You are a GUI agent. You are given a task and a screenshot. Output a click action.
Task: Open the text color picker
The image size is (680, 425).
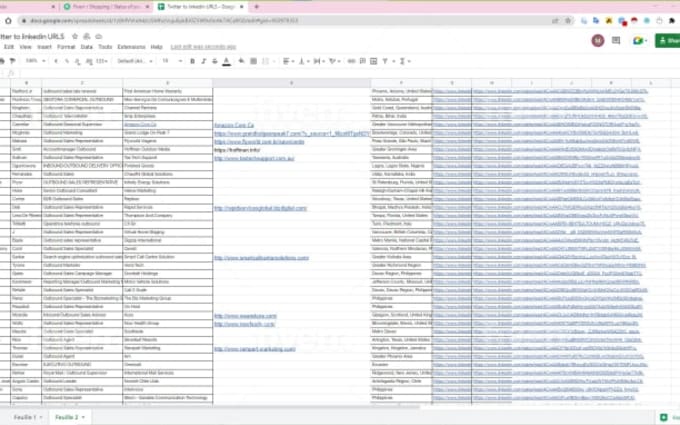click(226, 62)
